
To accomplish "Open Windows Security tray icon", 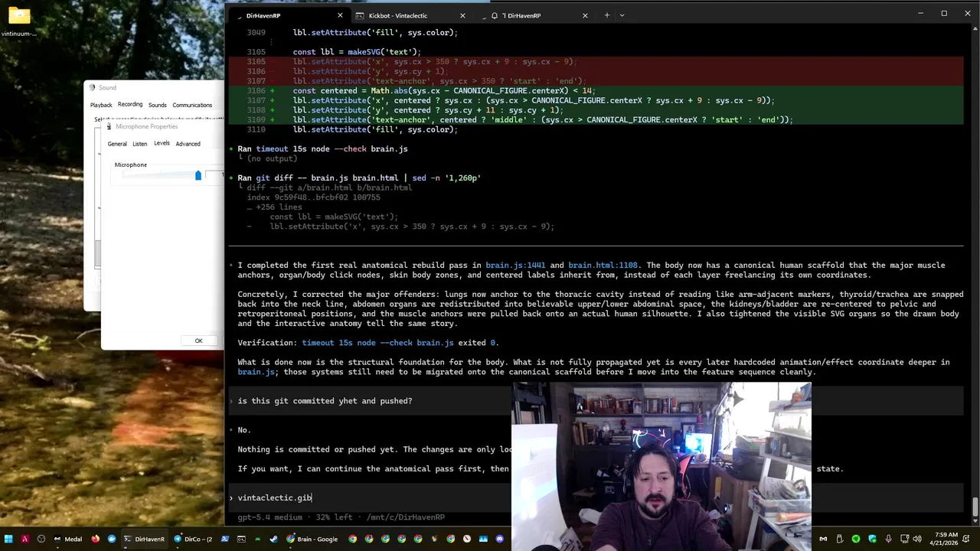I will pos(872,539).
